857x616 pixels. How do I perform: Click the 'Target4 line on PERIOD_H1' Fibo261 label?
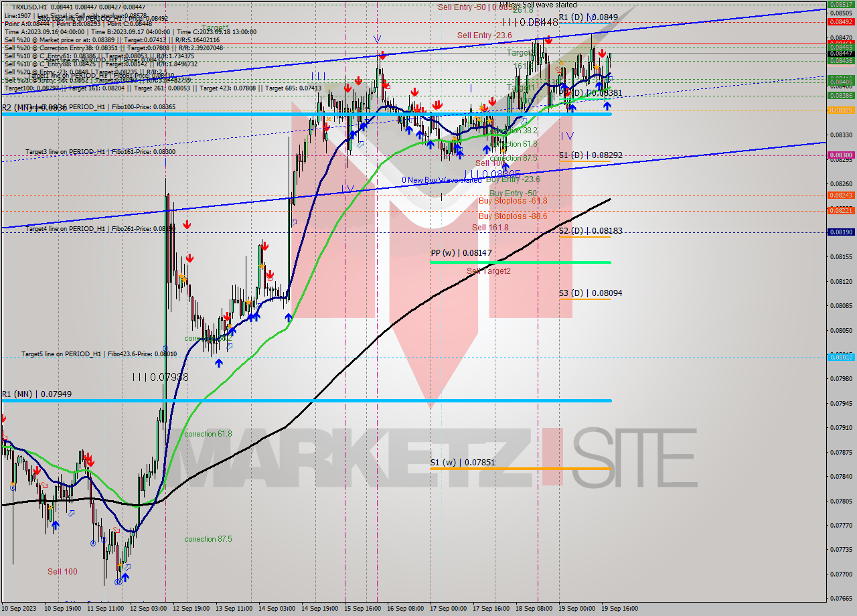(100, 229)
